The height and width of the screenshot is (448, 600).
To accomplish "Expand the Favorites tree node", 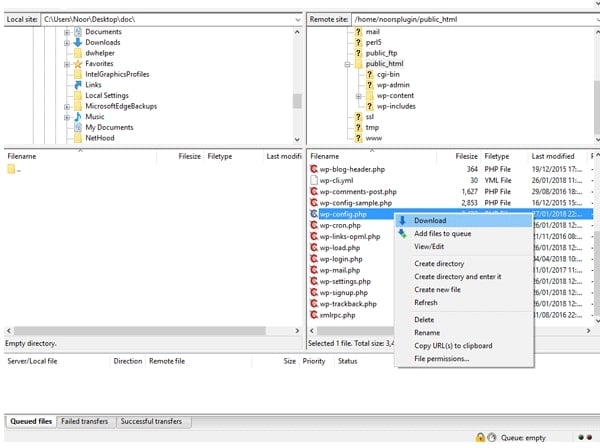I will tap(67, 64).
